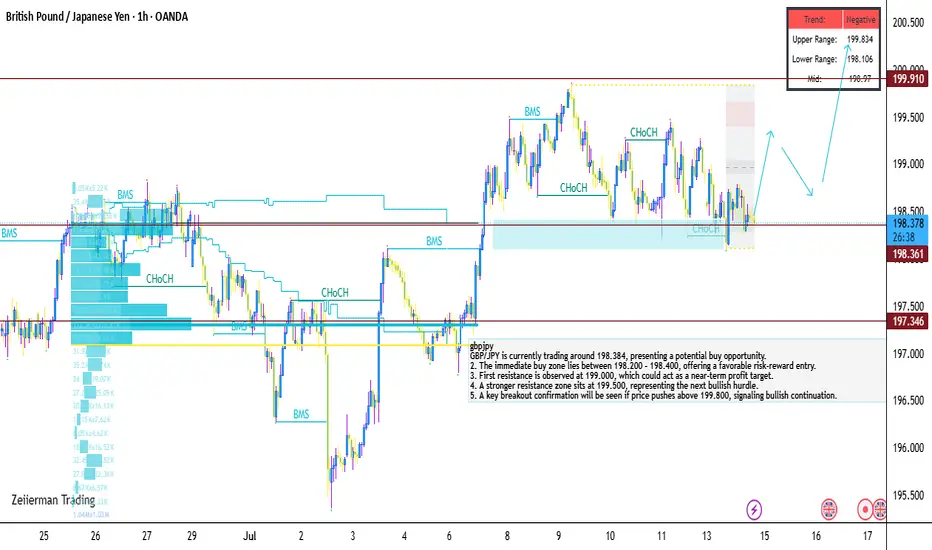Click note line 3 about first resistance 199.000
Image resolution: width=932 pixels, height=550 pixels.
coord(621,376)
